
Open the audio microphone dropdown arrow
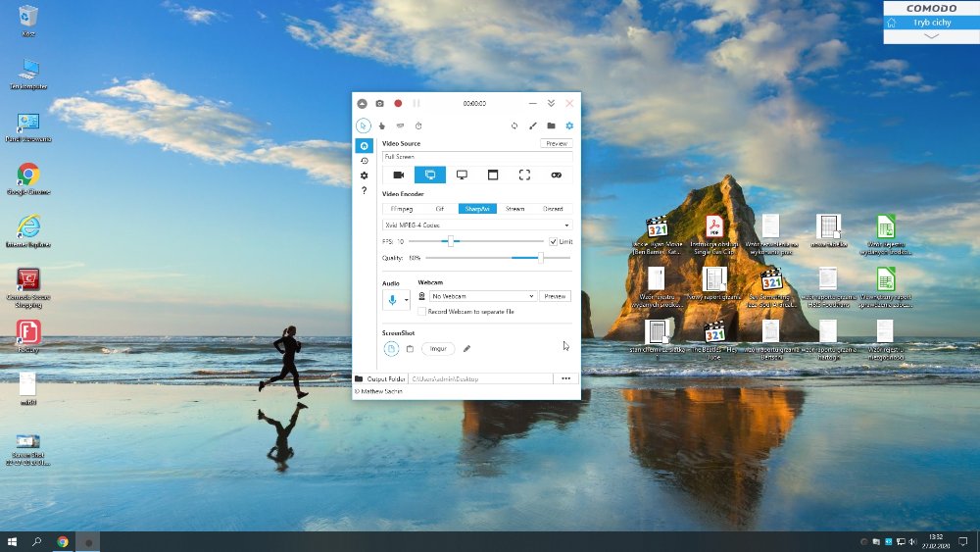[407, 298]
